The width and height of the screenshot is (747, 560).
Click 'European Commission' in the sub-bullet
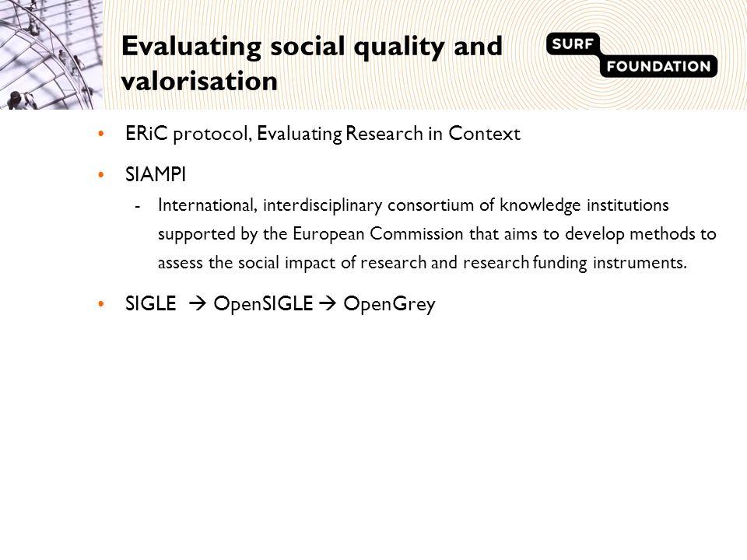(x=378, y=234)
